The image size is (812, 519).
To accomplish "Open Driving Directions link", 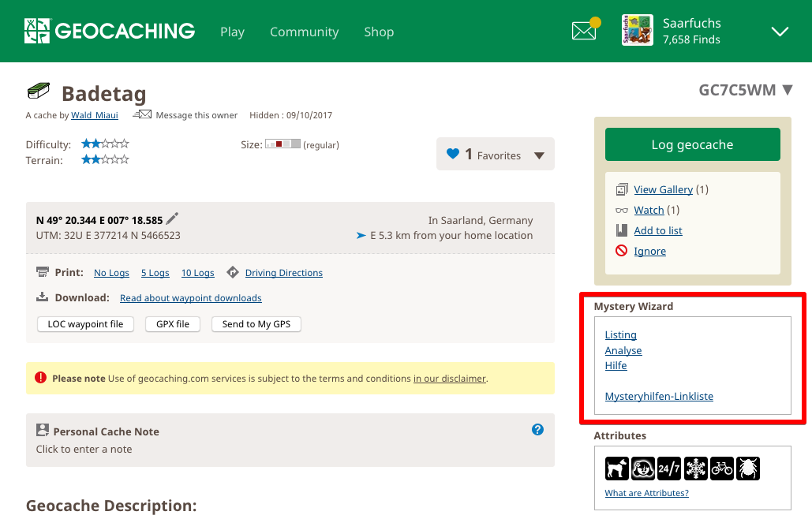I will point(284,273).
